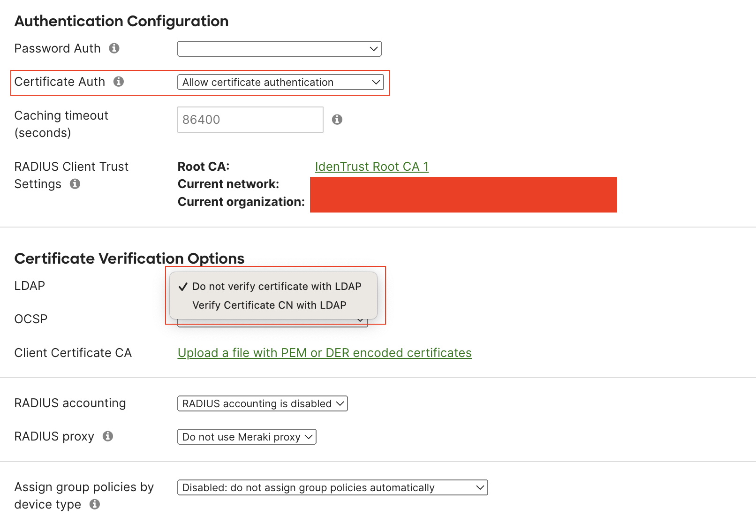Open the RADIUS proxy info tooltip
756x532 pixels.
[x=107, y=436]
